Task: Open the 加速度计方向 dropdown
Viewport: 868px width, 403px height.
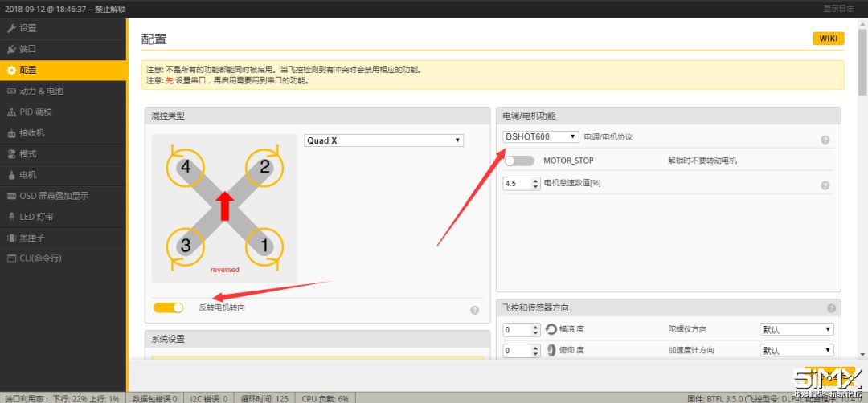Action: click(x=796, y=350)
